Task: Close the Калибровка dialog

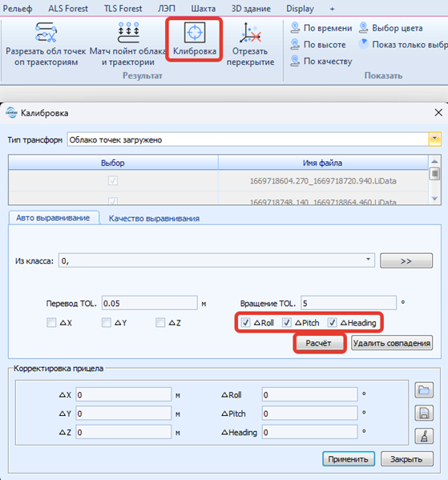Action: click(x=438, y=113)
